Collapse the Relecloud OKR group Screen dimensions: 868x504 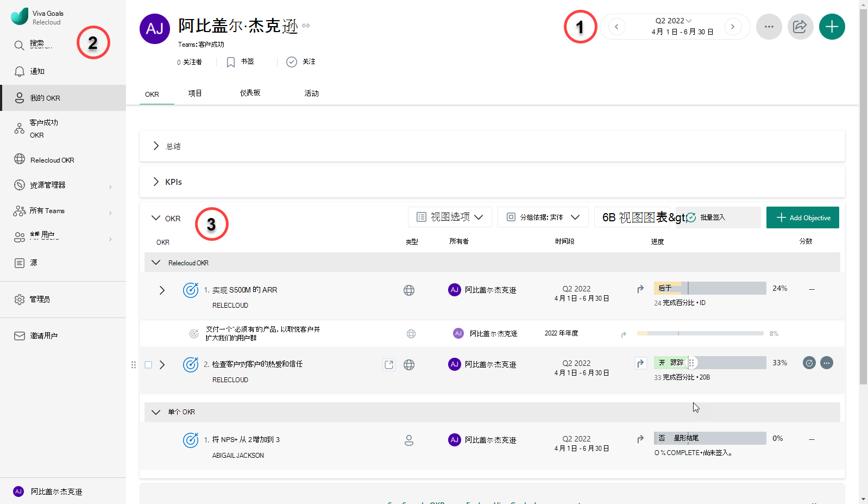point(156,263)
